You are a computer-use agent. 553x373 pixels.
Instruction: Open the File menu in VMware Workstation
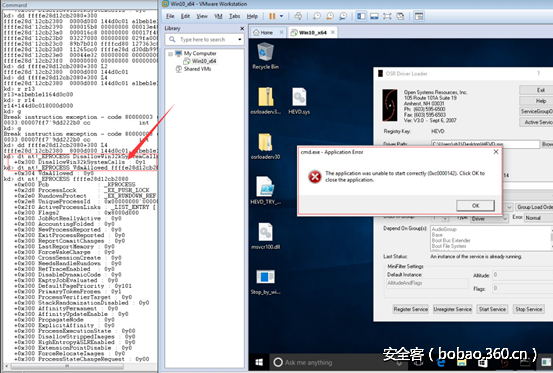(x=170, y=16)
